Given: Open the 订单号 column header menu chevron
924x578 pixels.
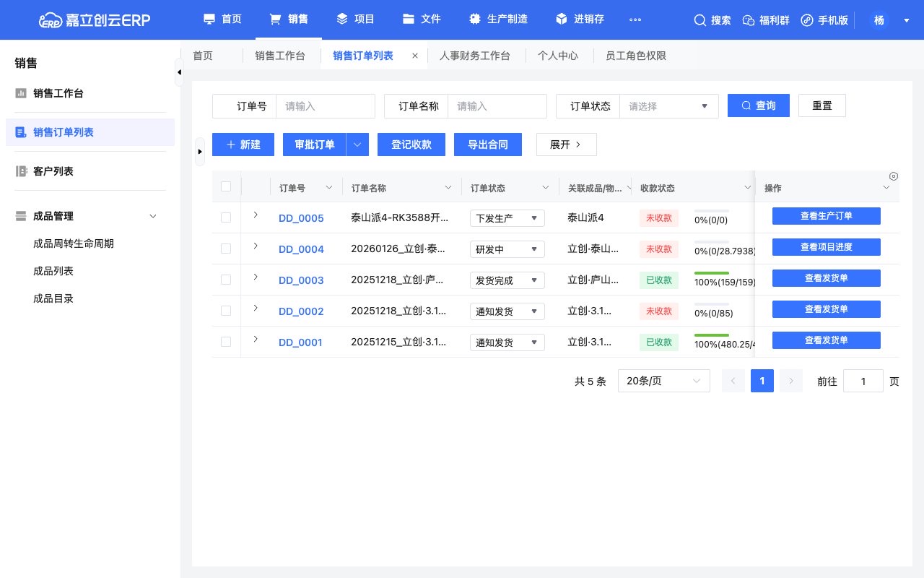Looking at the screenshot, I should [329, 187].
